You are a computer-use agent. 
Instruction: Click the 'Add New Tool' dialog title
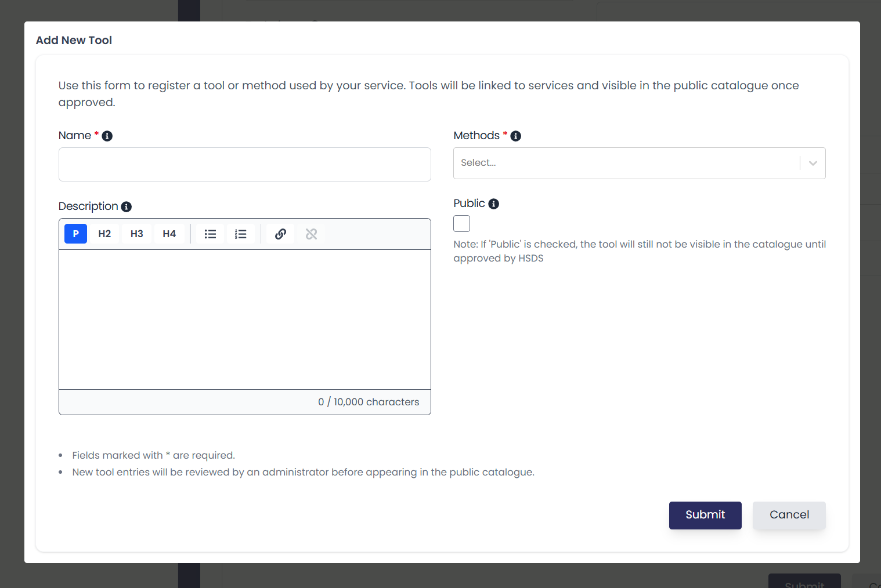click(x=74, y=40)
